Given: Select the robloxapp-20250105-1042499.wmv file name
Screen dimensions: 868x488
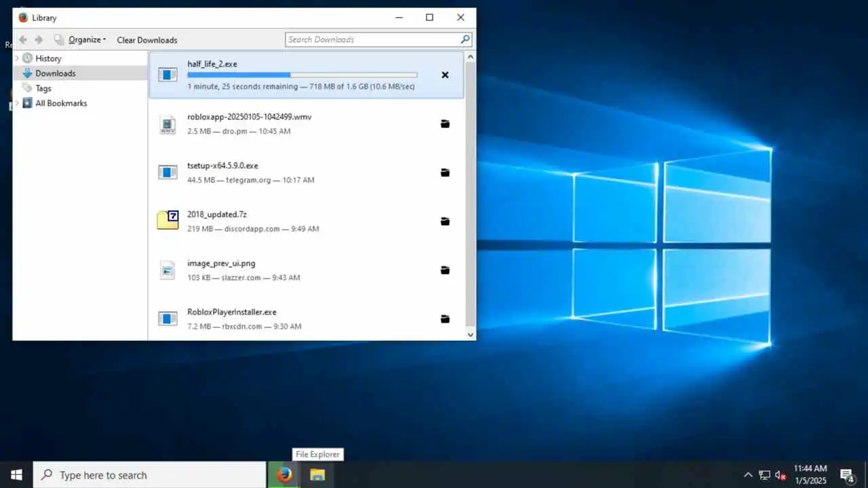Looking at the screenshot, I should [250, 117].
